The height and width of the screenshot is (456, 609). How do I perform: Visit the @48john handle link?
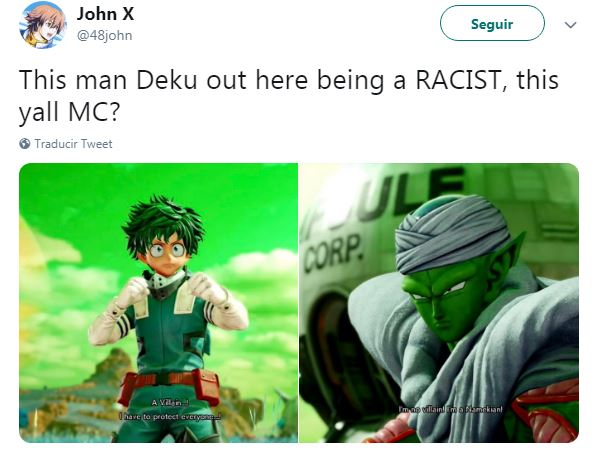[x=104, y=35]
